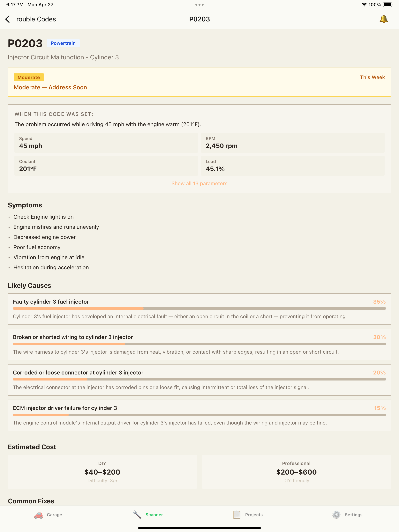The width and height of the screenshot is (399, 532).
Task: Tap the Powertrain category tag
Action: coord(63,43)
